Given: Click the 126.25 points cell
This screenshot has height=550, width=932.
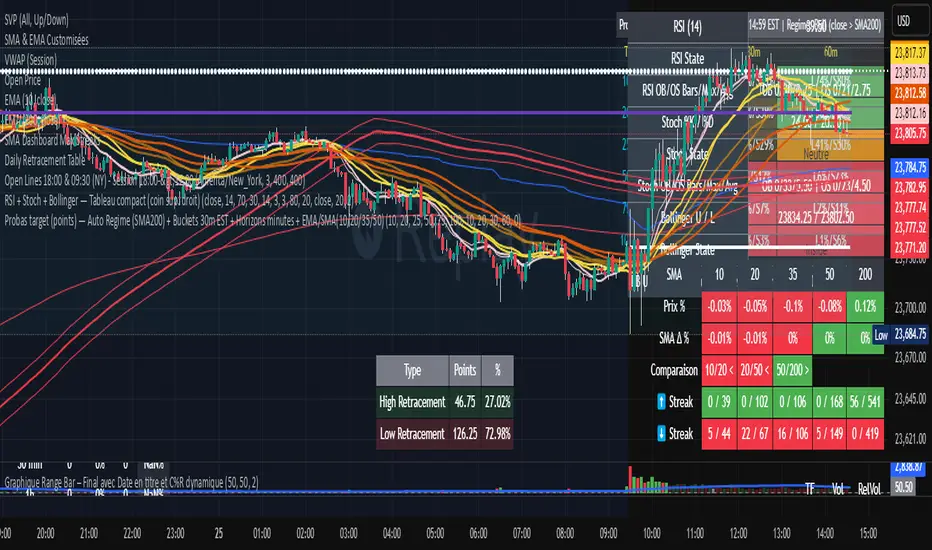Looking at the screenshot, I should click(465, 433).
